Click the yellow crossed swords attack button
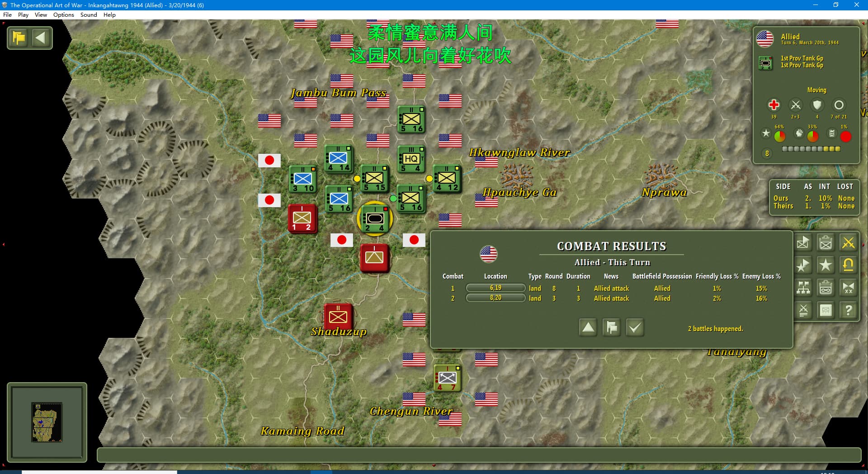868x474 pixels. click(849, 243)
